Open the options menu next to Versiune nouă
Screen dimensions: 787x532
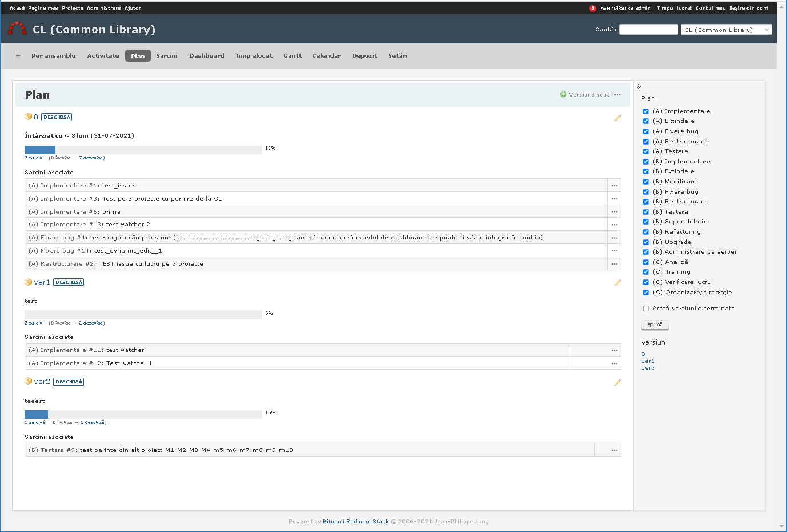click(x=617, y=95)
